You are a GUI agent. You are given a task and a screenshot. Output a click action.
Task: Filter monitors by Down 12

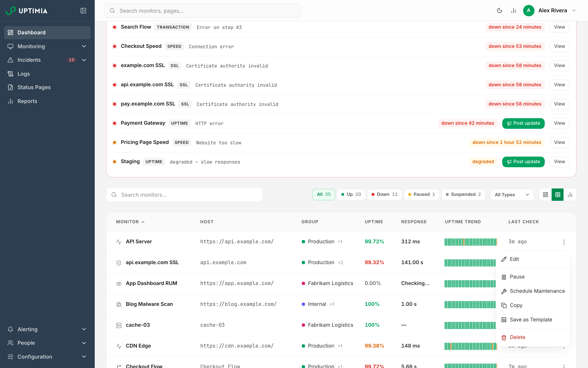point(384,194)
